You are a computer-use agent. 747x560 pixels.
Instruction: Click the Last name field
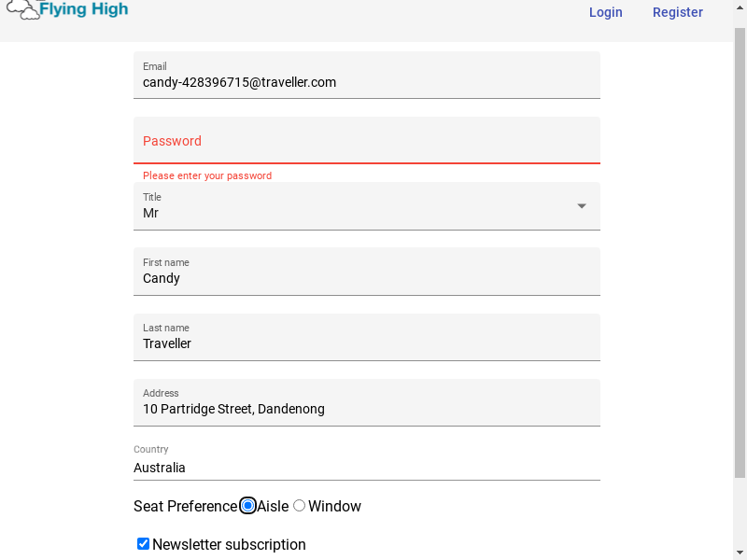pos(366,343)
